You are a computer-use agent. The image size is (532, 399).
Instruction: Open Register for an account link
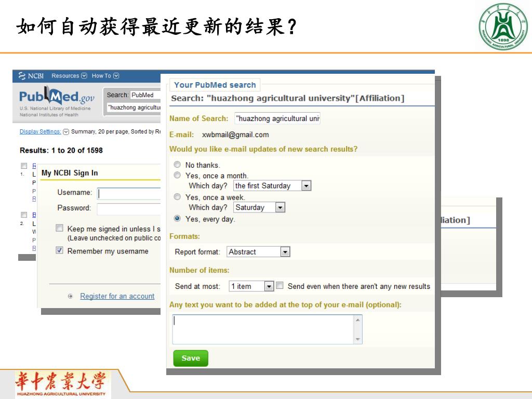click(117, 296)
